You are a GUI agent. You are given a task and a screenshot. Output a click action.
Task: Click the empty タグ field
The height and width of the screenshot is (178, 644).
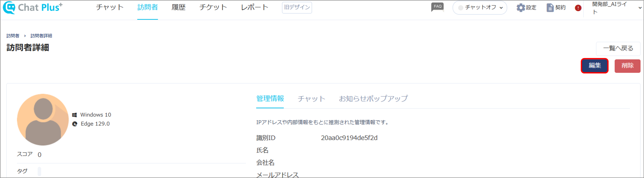coord(39,172)
